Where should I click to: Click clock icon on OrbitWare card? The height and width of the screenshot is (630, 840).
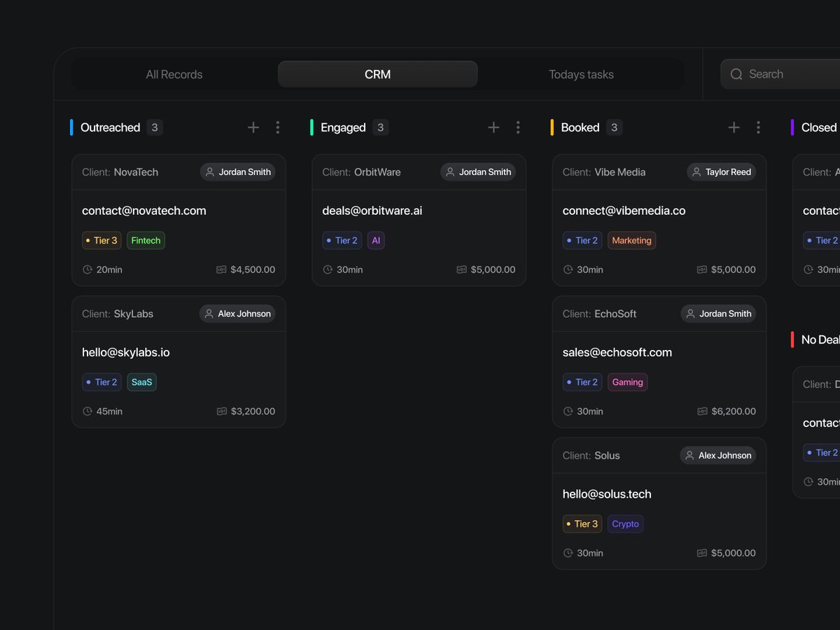click(328, 269)
